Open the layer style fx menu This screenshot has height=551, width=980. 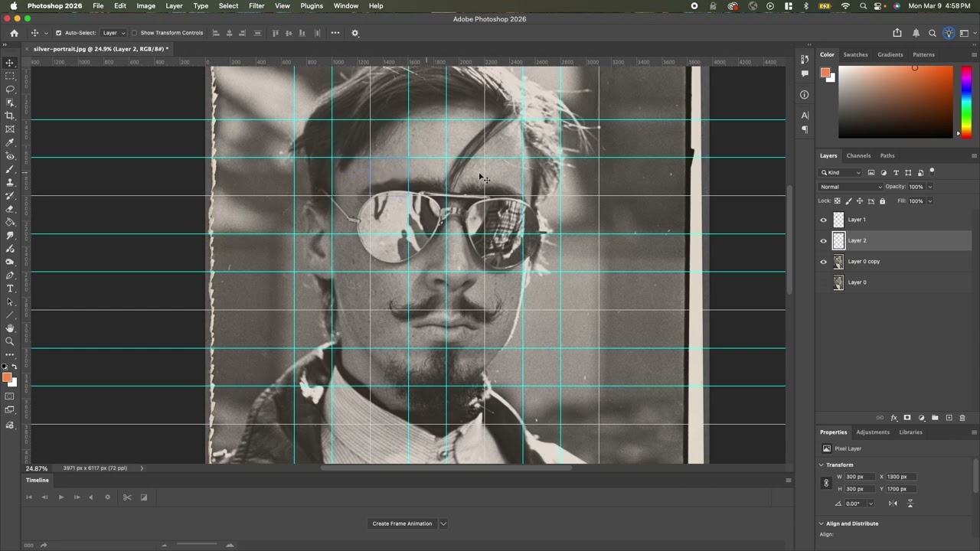pyautogui.click(x=893, y=418)
